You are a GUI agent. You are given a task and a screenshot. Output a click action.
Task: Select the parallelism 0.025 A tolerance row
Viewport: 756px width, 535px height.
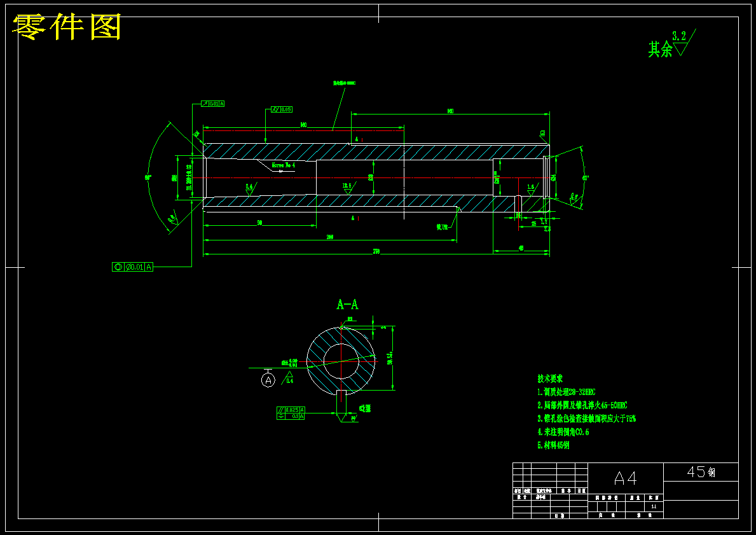click(x=291, y=410)
